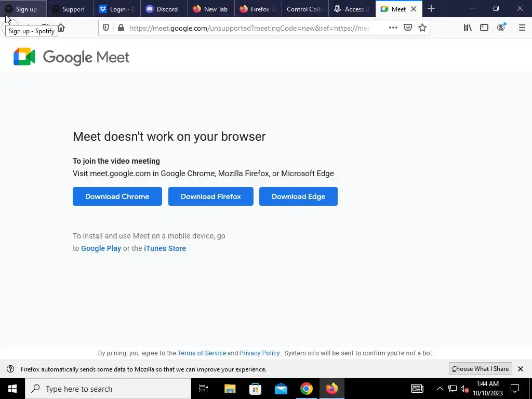The image size is (532, 399).
Task: Open the iTunes Store link
Action: [x=165, y=248]
